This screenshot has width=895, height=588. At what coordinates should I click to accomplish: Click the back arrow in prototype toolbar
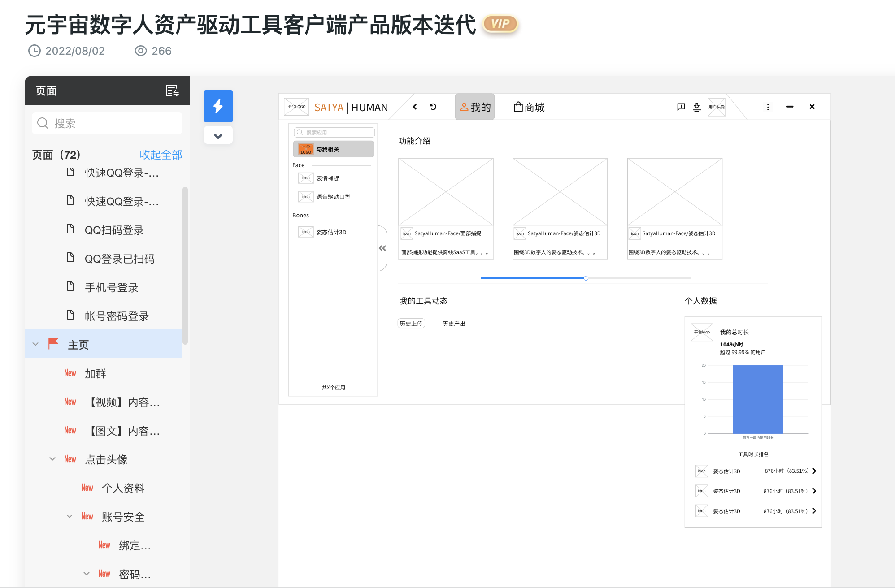click(415, 107)
